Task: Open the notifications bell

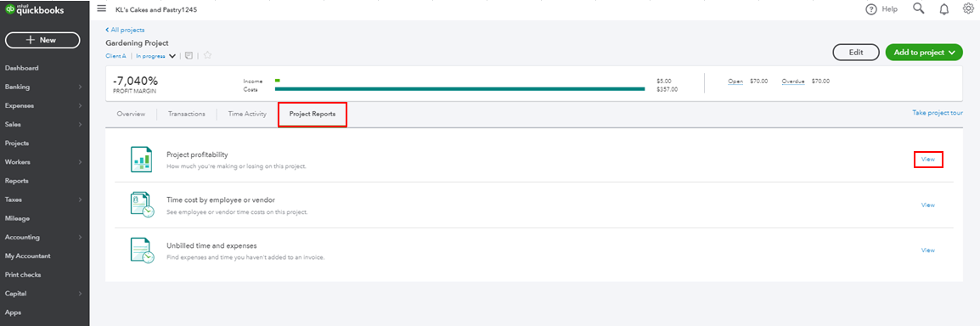Action: tap(943, 8)
